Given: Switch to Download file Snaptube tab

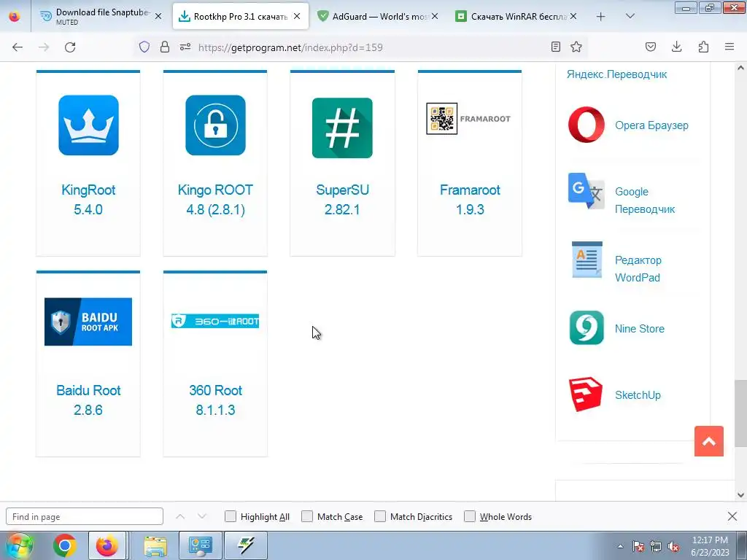Looking at the screenshot, I should coord(101,16).
